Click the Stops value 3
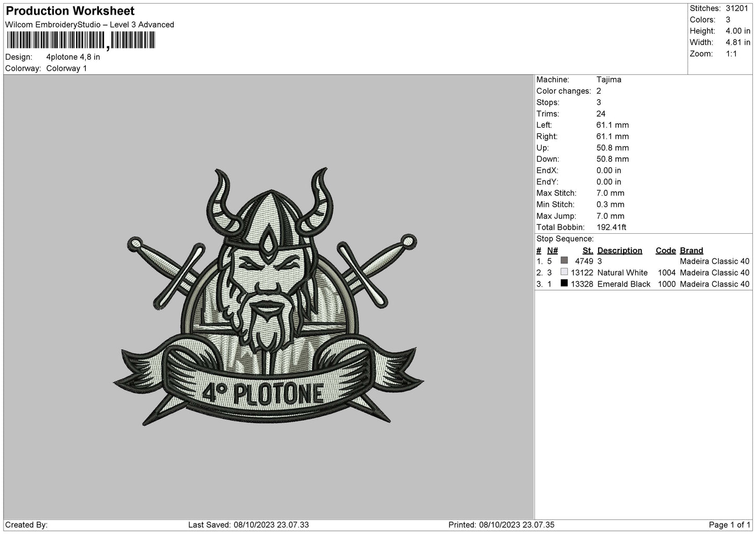The height and width of the screenshot is (534, 756). 599,103
